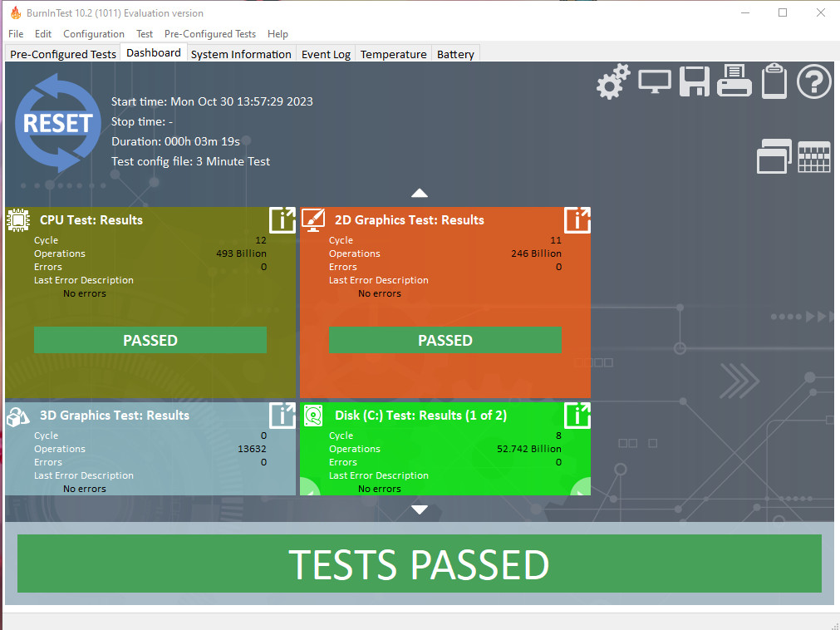Click 3D Graphics Test: Results heading
The image size is (840, 630).
(115, 416)
